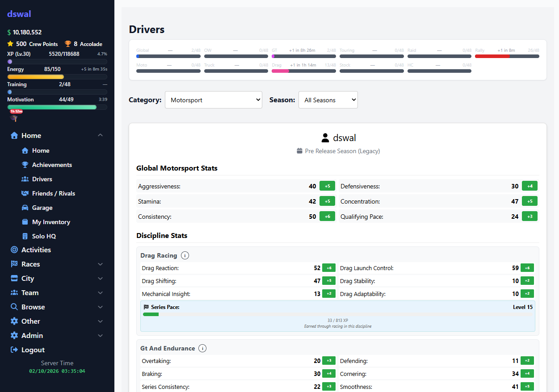Click the Logout arrow icon
The height and width of the screenshot is (392, 559).
point(14,350)
